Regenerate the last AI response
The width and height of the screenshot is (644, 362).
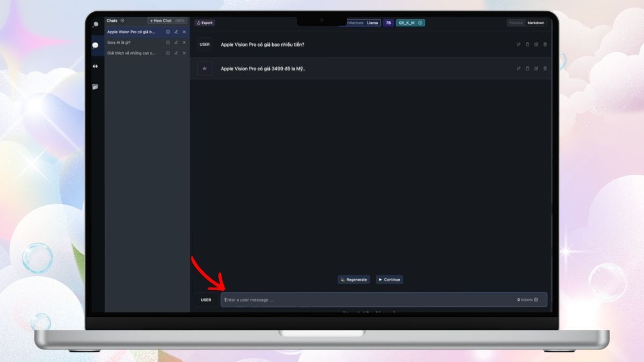click(354, 279)
